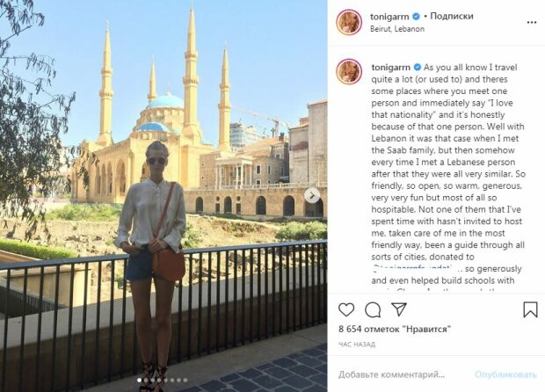Click the mosque photo image
The height and width of the screenshot is (392, 545).
pos(163,196)
